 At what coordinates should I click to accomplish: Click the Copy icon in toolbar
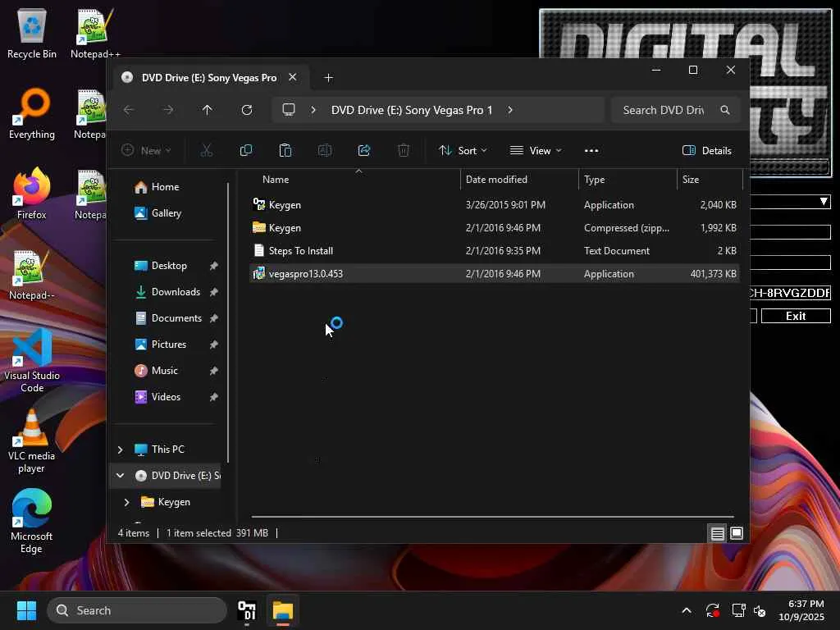[x=246, y=150]
